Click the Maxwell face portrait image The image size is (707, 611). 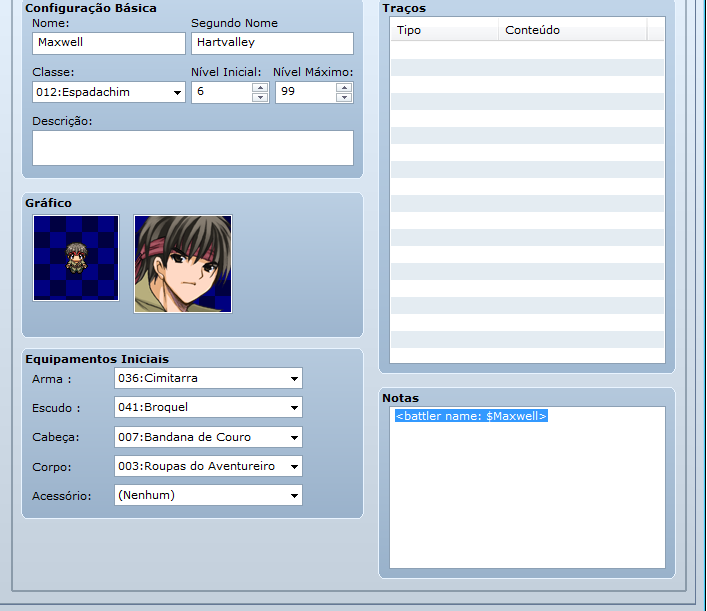click(x=183, y=264)
